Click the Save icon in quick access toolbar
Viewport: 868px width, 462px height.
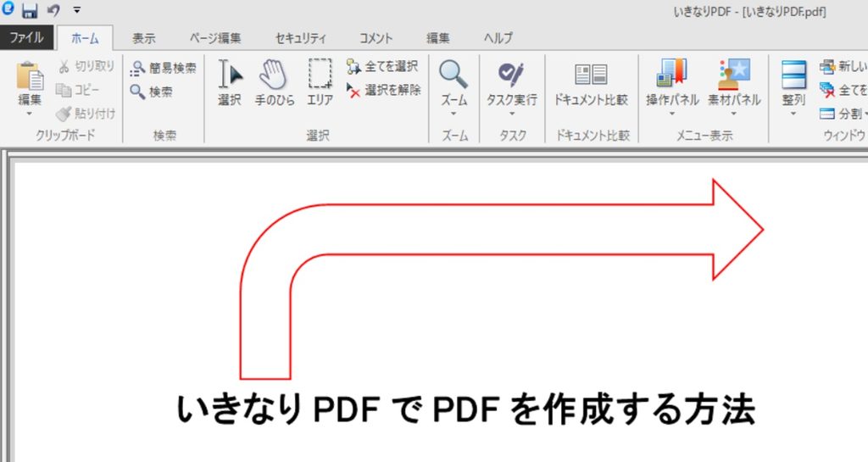(x=30, y=10)
